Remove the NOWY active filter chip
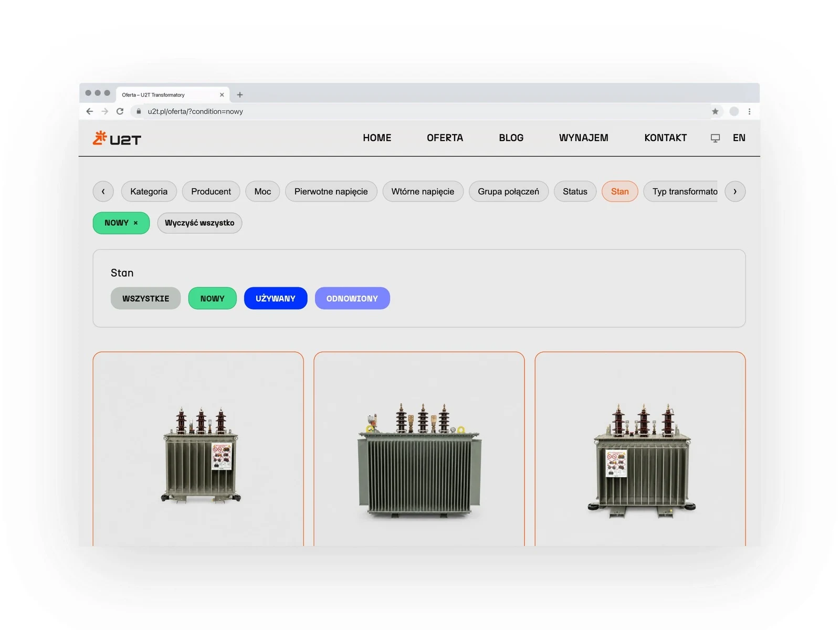 pos(135,223)
